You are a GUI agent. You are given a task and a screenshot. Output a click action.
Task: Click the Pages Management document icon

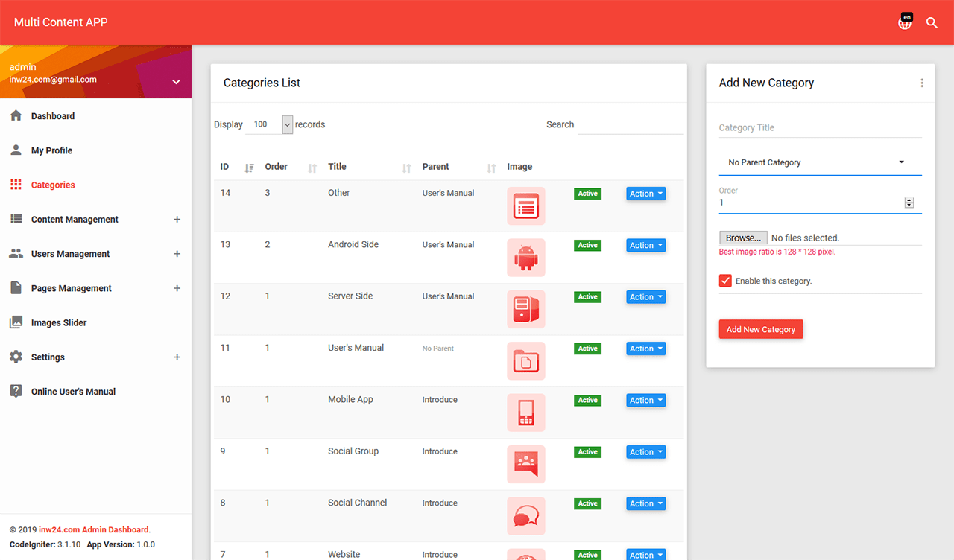tap(16, 287)
